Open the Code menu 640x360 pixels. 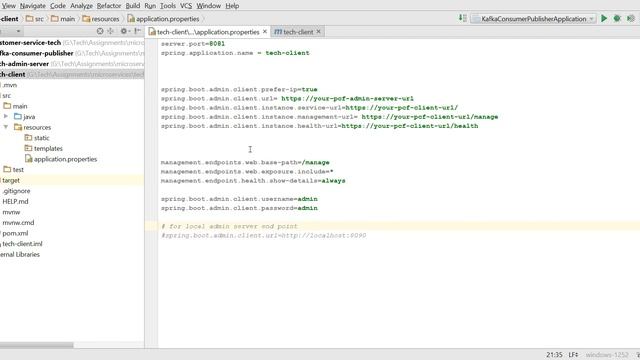click(58, 6)
